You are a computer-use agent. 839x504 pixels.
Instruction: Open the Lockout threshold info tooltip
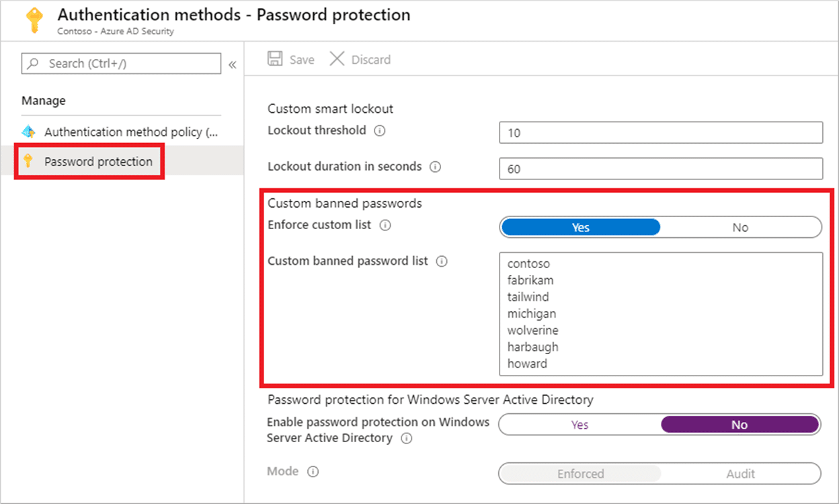(380, 131)
